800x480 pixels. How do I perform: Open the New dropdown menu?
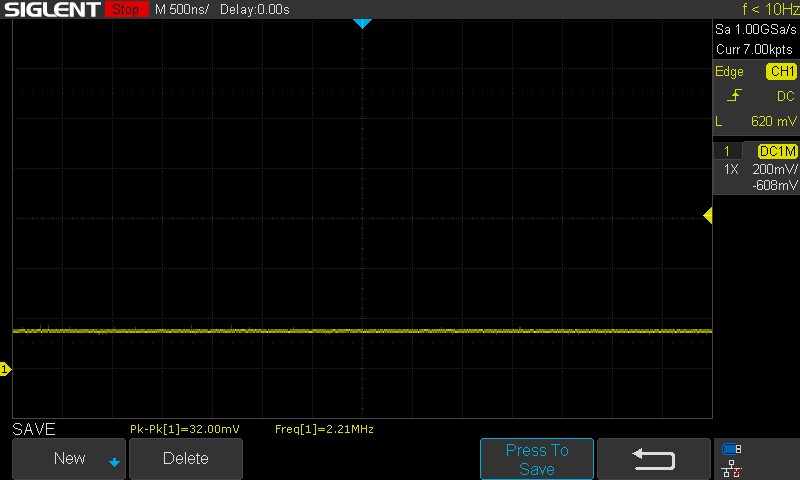pyautogui.click(x=69, y=459)
